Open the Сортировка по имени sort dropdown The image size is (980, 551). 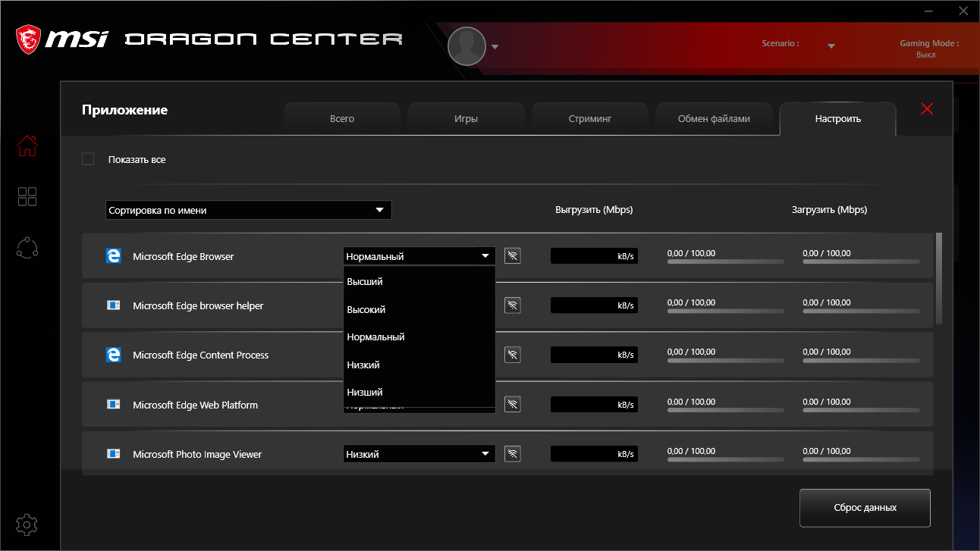[x=248, y=210]
